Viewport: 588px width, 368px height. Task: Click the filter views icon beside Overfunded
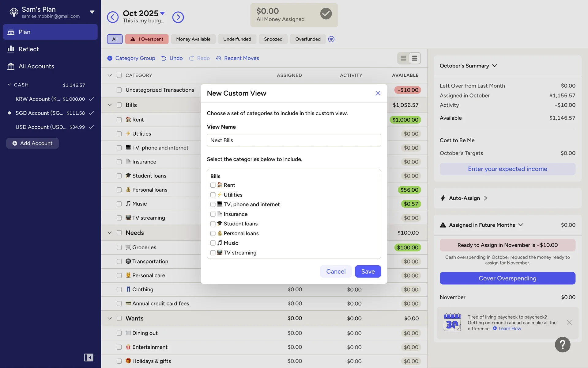tap(331, 39)
